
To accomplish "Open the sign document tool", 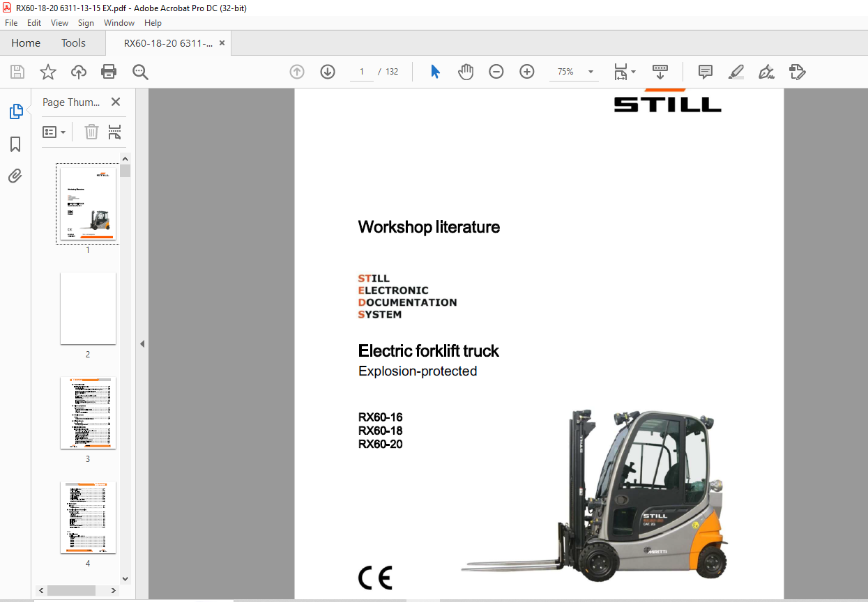I will click(x=766, y=72).
